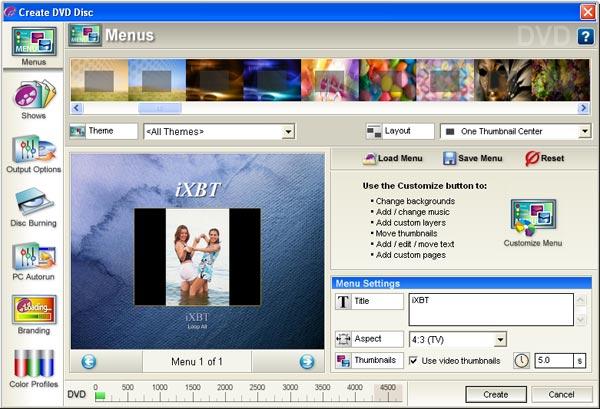Click the theme strip scrollbar thumb

tap(160, 108)
